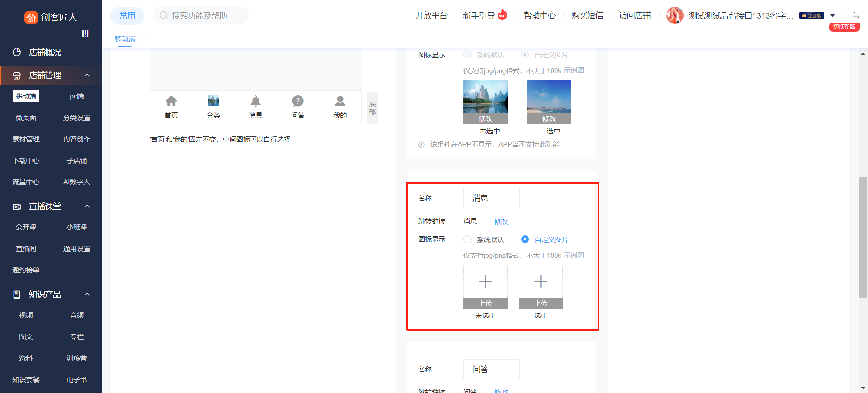Screen dimensions: 868x393
Task: Open the account dropdown arrow in header
Action: (832, 15)
